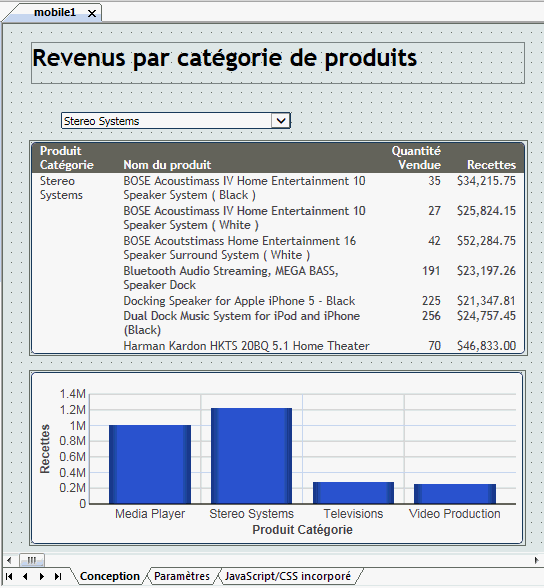Image resolution: width=544 pixels, height=588 pixels.
Task: Close the mobile1 tab
Action: coord(92,14)
